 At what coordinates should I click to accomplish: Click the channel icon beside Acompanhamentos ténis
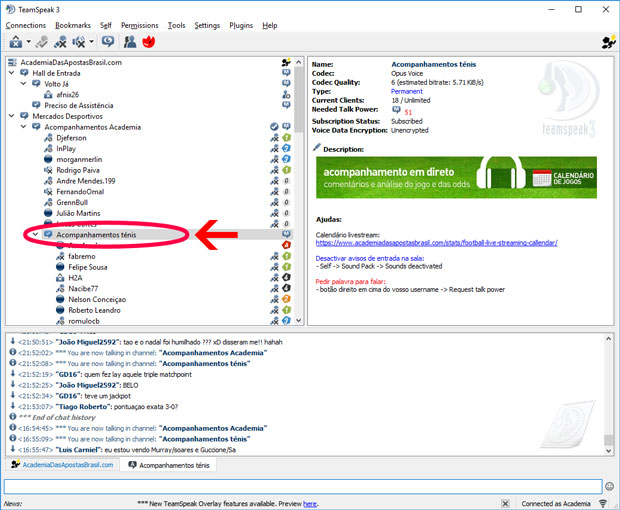point(48,235)
